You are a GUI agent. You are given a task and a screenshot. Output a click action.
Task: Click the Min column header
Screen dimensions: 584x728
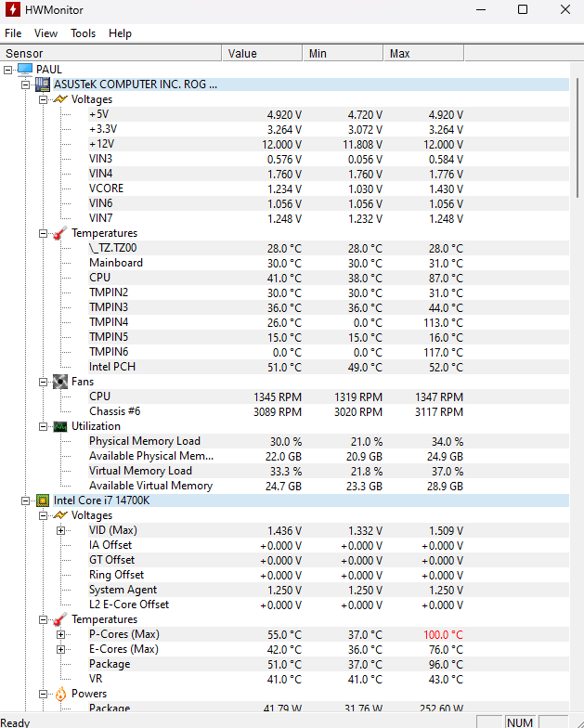344,54
